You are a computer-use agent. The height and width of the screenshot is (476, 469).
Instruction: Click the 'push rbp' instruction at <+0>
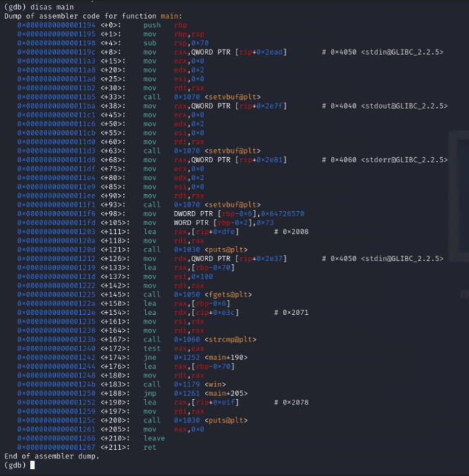[x=164, y=24]
